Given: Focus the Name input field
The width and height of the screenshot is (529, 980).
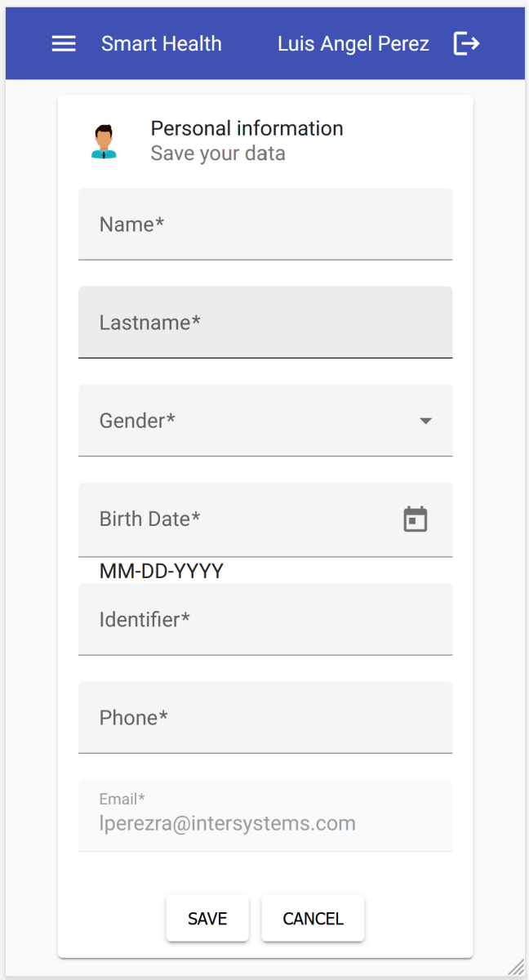Looking at the screenshot, I should pos(265,225).
